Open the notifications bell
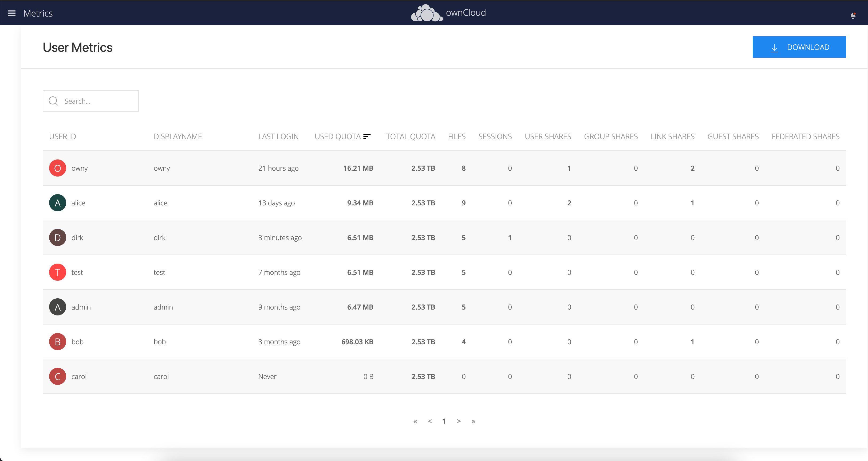Image resolution: width=868 pixels, height=461 pixels. pyautogui.click(x=853, y=15)
